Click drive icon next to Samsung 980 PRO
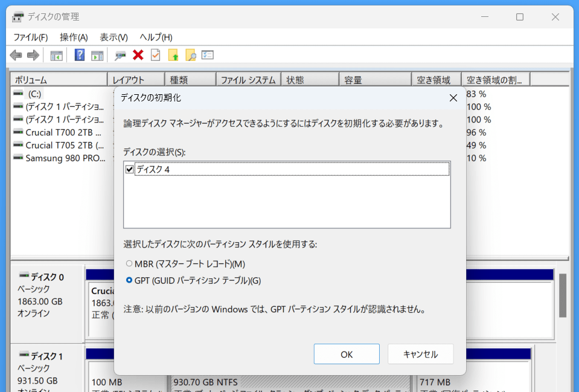579x392 pixels. coord(18,158)
